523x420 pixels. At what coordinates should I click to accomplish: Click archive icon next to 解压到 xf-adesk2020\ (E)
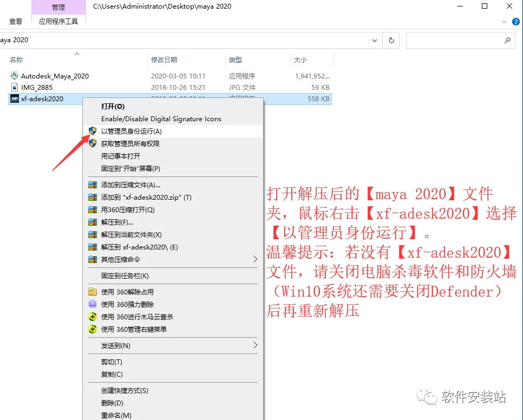[x=93, y=247]
